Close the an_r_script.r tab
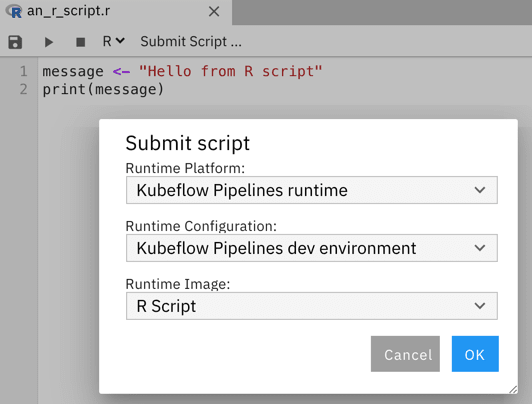 (x=214, y=12)
